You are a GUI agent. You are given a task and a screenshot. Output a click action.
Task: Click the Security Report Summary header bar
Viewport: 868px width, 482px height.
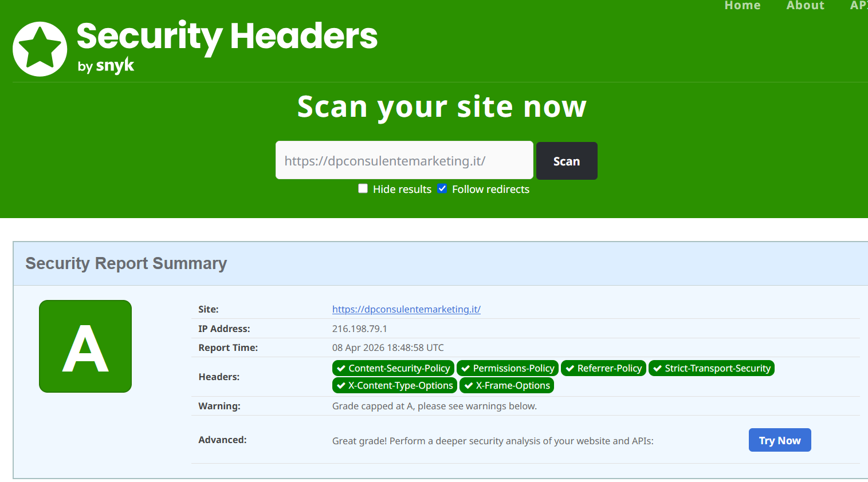point(126,263)
